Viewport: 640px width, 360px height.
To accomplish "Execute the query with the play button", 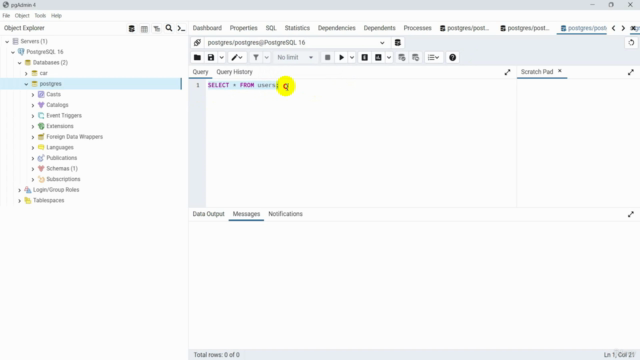I will (342, 58).
